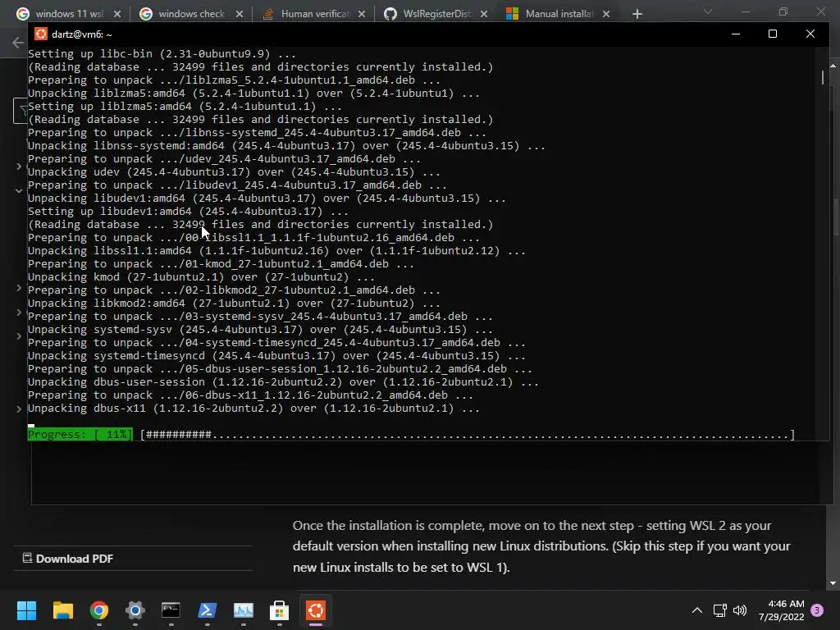Viewport: 840px width, 630px height.
Task: Open Settings from the taskbar
Action: [x=135, y=610]
